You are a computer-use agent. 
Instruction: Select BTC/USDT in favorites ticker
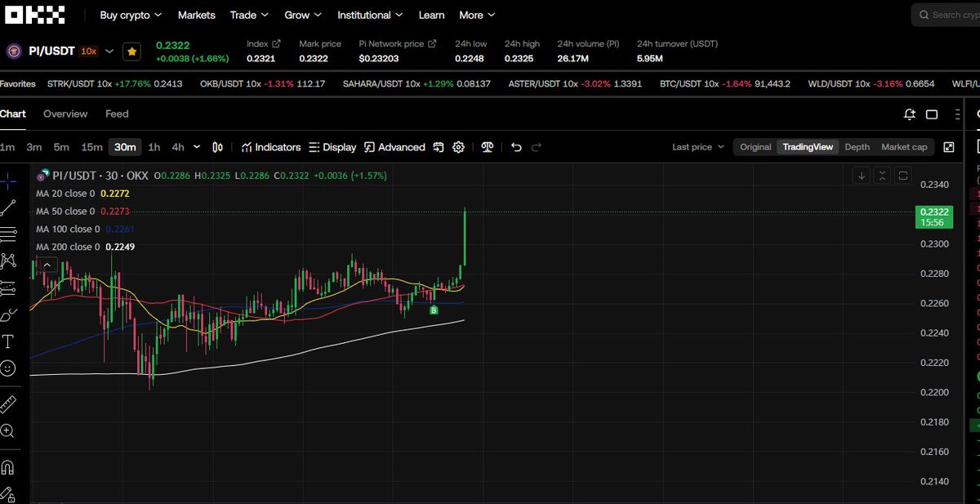point(726,83)
